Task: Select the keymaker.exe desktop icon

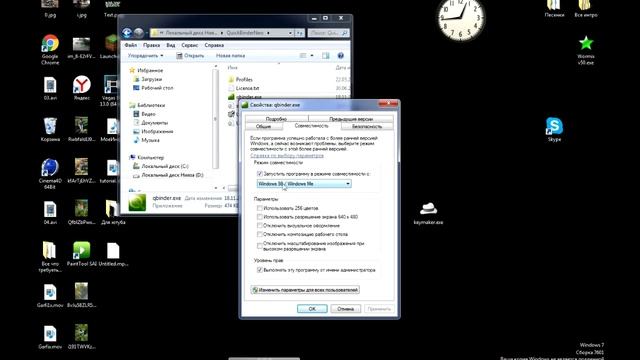Action: (428, 213)
